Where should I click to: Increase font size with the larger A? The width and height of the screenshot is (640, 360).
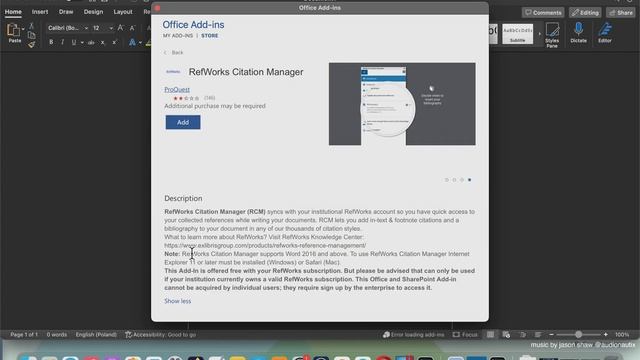pos(120,28)
